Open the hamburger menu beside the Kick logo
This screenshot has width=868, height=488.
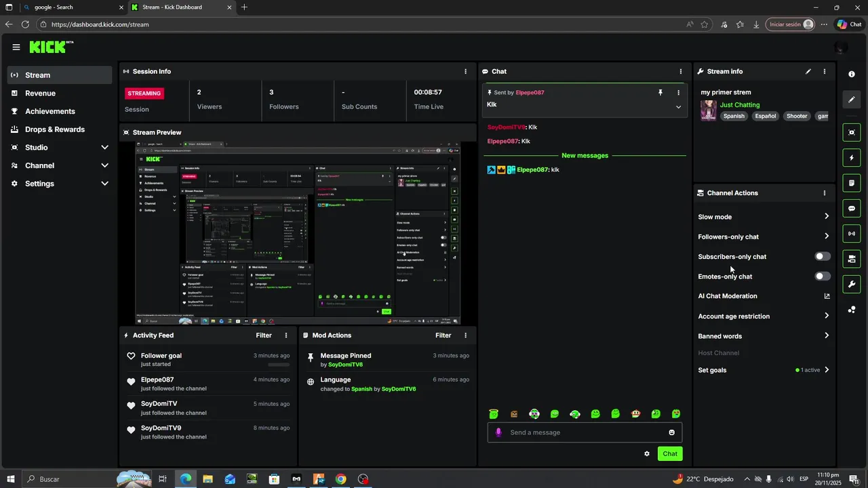tap(16, 47)
